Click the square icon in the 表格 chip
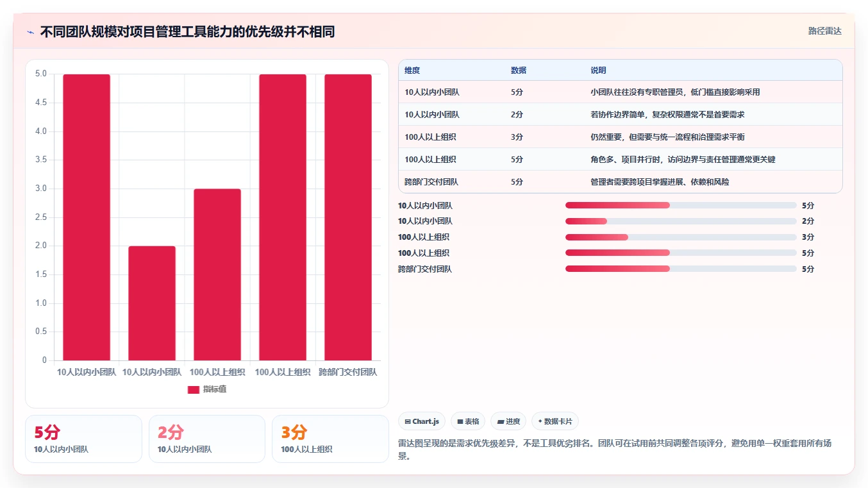 pos(460,421)
